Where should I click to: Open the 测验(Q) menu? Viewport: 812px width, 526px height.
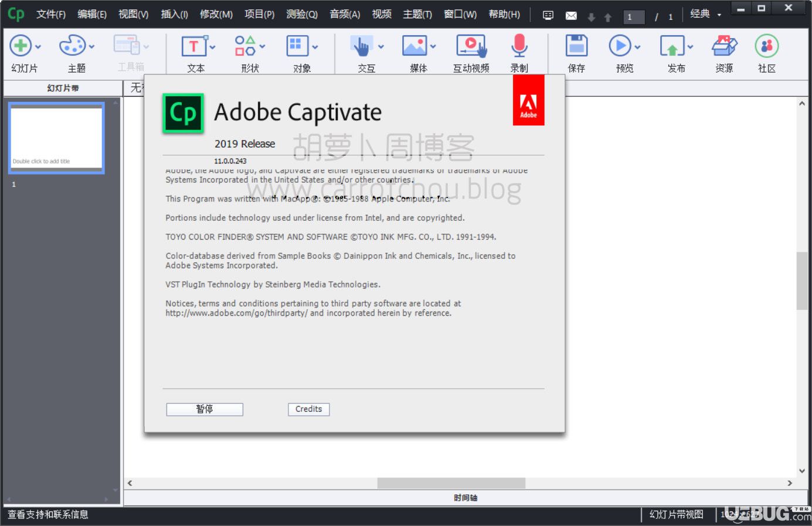click(x=301, y=14)
